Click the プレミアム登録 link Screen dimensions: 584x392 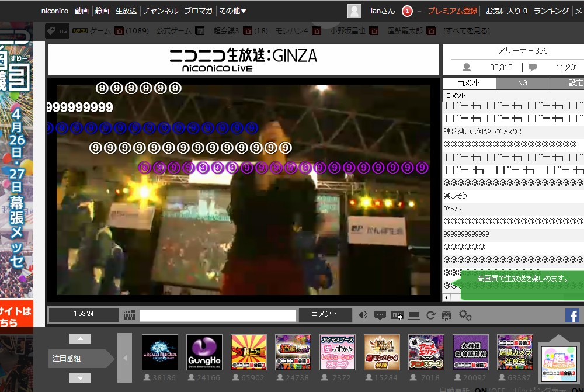[x=452, y=11]
